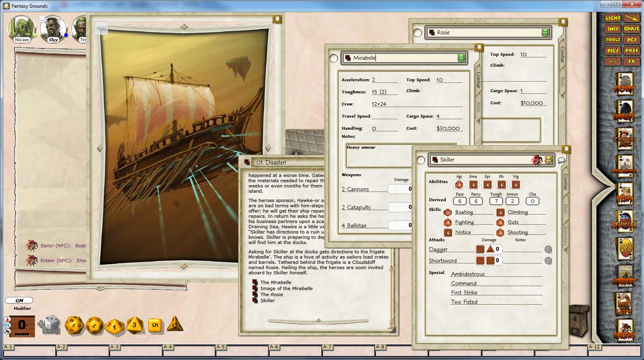Screen dimensions: 644x360
Task: Click the left arrow on ship image
Action: point(100,148)
